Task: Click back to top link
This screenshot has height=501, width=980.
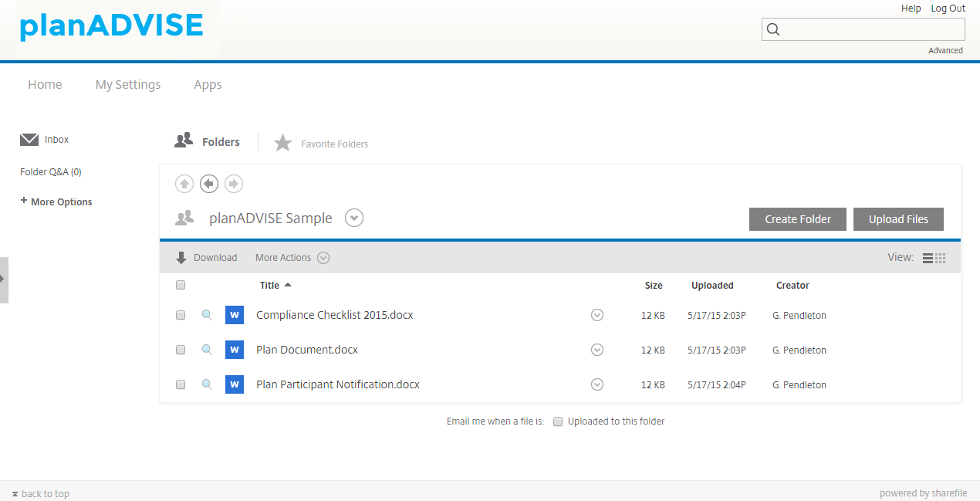Action: pos(46,494)
